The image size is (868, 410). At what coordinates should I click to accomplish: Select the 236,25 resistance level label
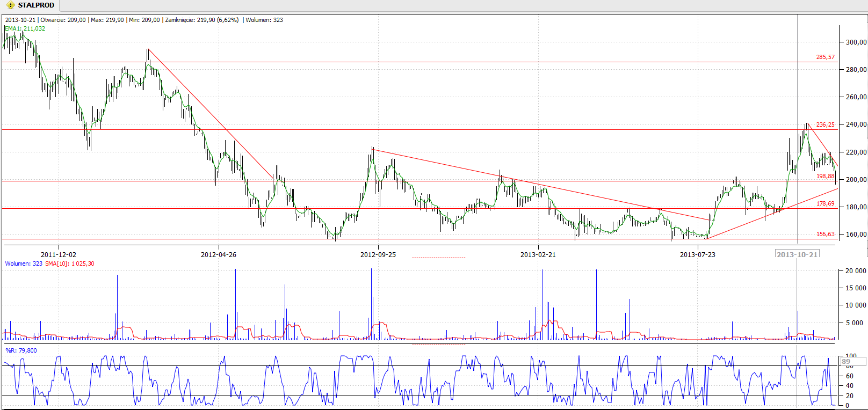click(x=825, y=125)
